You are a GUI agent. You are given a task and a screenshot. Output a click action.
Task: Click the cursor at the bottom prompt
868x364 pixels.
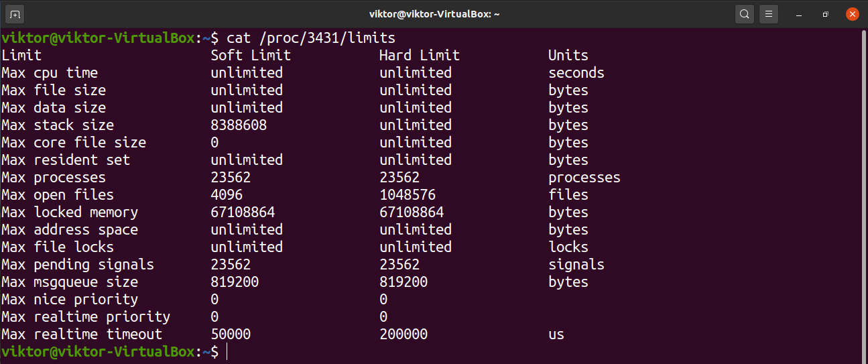[227, 352]
